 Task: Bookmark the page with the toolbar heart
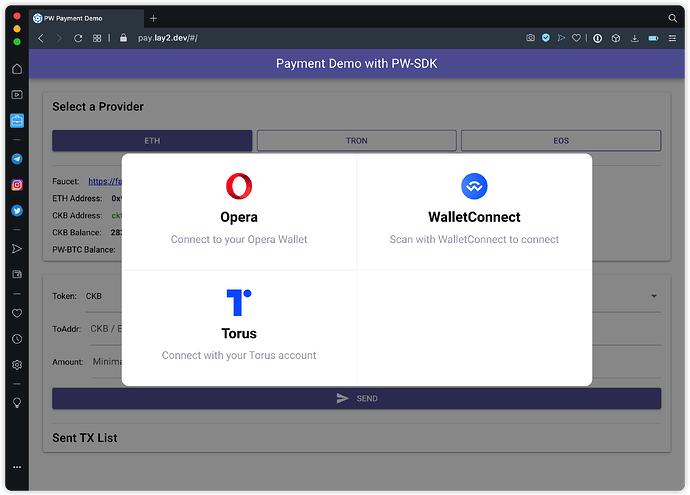pyautogui.click(x=576, y=38)
